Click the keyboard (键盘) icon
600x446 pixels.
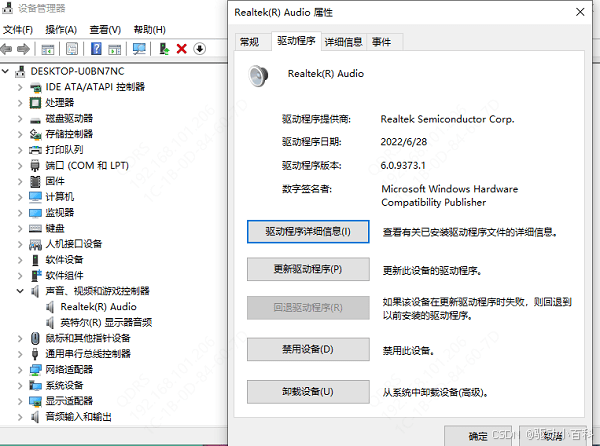(35, 228)
